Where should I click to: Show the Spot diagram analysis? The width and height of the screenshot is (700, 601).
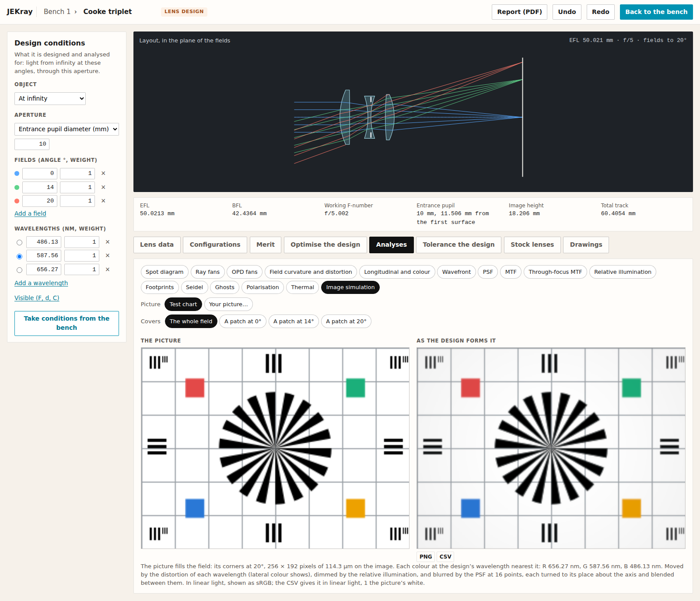pos(164,272)
